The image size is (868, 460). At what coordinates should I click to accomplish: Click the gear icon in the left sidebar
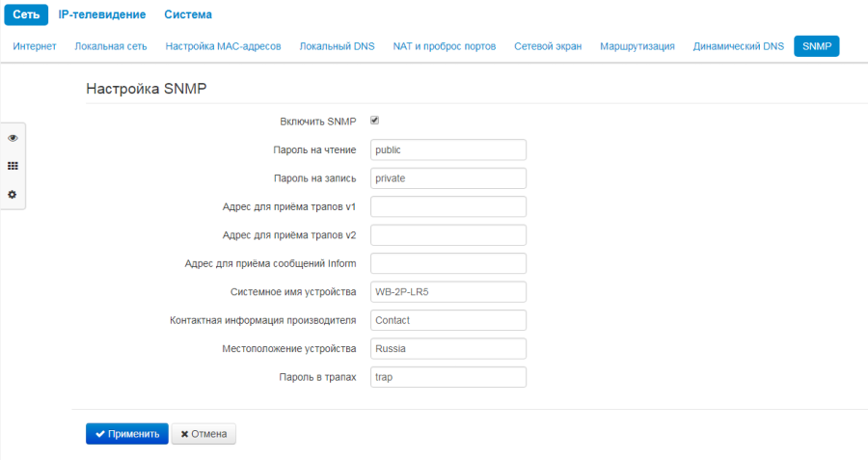click(13, 195)
